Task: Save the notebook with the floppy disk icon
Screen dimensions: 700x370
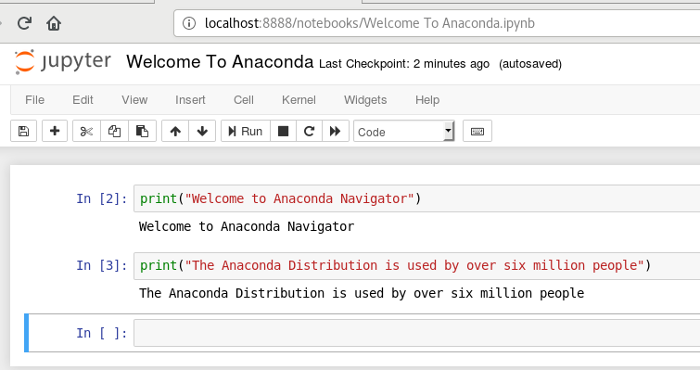Action: tap(23, 131)
